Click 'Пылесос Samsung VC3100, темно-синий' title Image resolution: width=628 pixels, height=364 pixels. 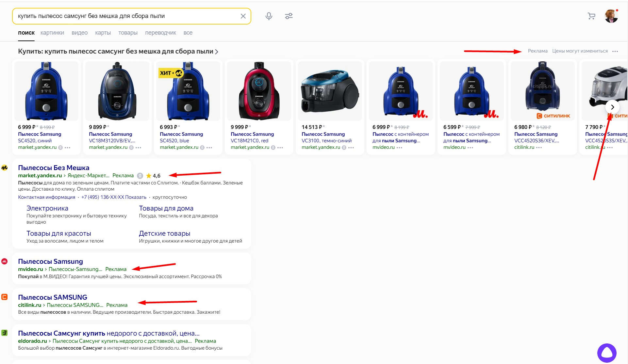click(x=326, y=137)
